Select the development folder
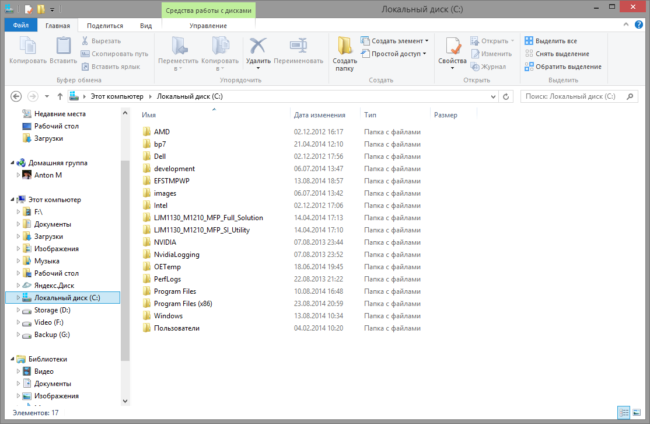The width and height of the screenshot is (650, 424). pos(174,169)
